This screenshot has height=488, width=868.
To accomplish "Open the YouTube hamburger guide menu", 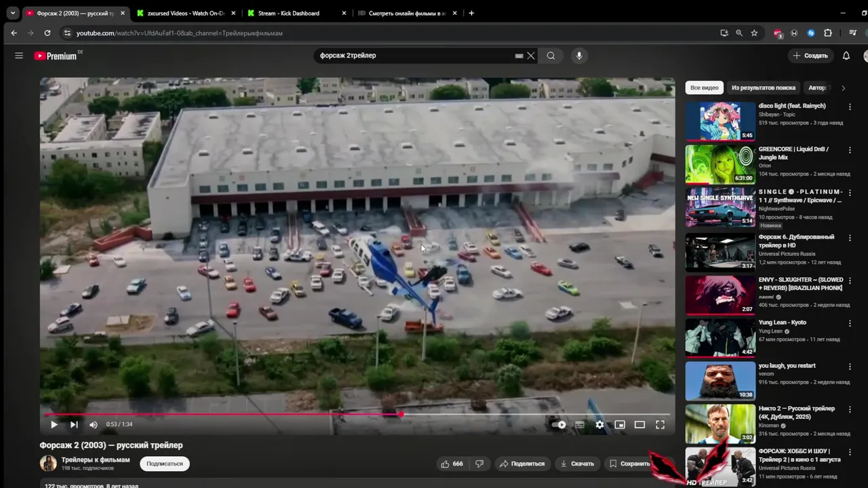I will coord(19,56).
